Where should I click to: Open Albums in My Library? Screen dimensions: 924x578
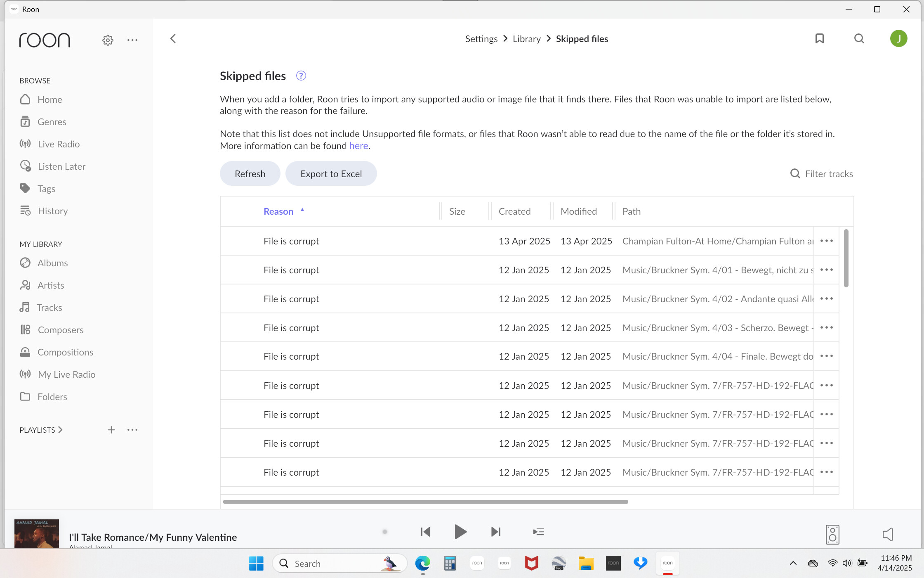pos(43,263)
